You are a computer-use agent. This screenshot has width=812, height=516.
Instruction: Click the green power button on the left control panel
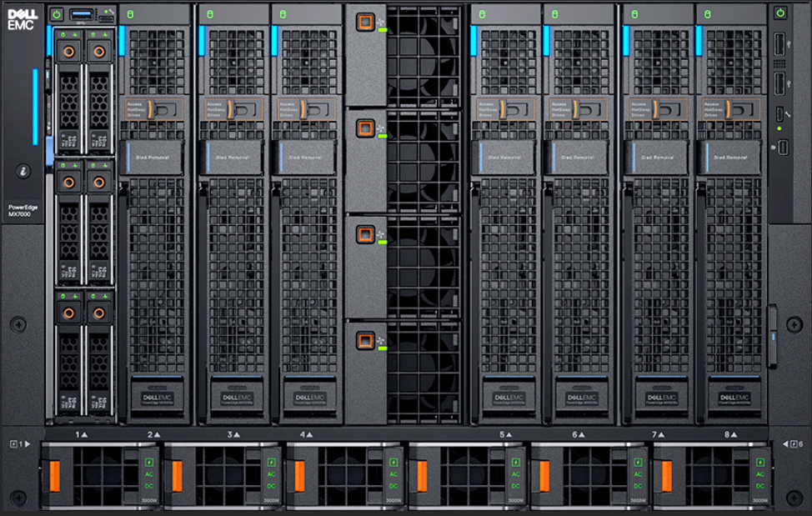tap(57, 14)
